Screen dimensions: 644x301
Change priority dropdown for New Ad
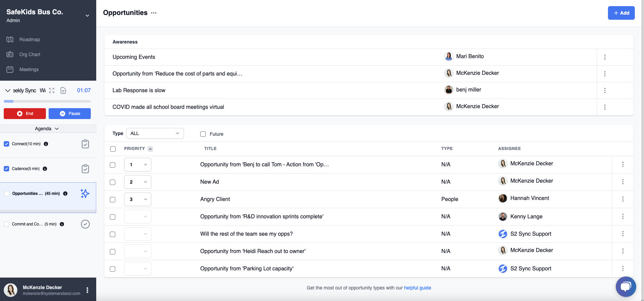[x=138, y=182]
